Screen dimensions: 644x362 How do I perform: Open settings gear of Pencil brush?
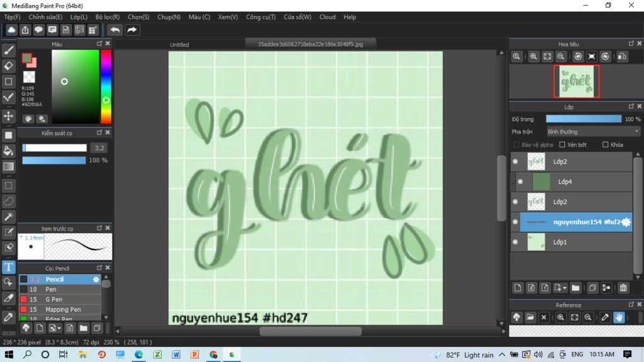click(x=96, y=279)
